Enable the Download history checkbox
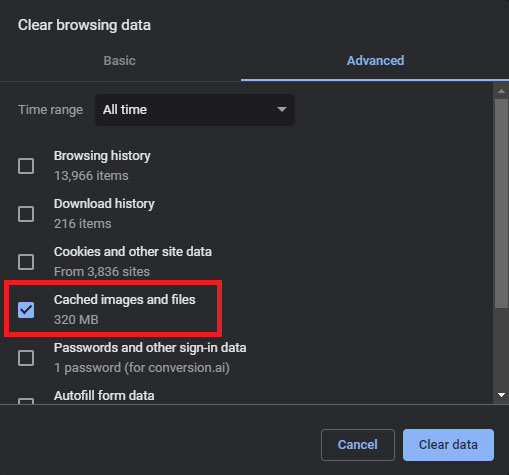Screen dimensions: 509x475 (26, 214)
